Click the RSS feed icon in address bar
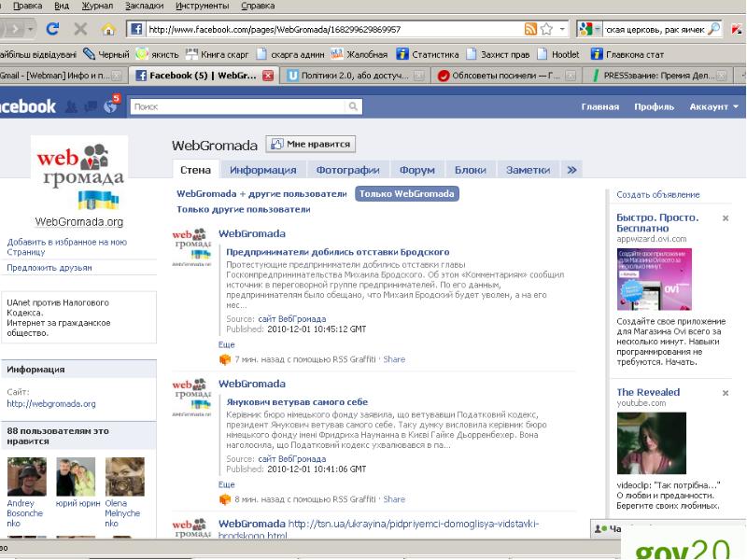Screen dimensions: 747x560 tap(530, 29)
